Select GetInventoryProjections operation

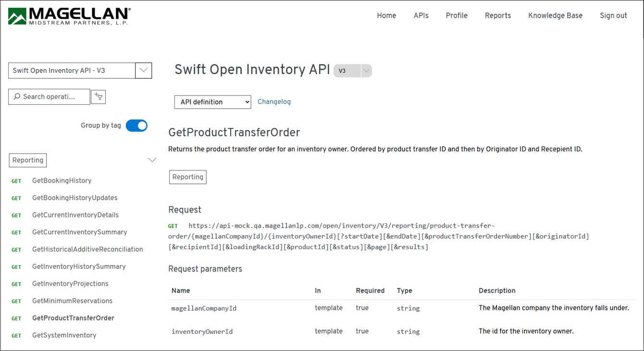click(70, 284)
